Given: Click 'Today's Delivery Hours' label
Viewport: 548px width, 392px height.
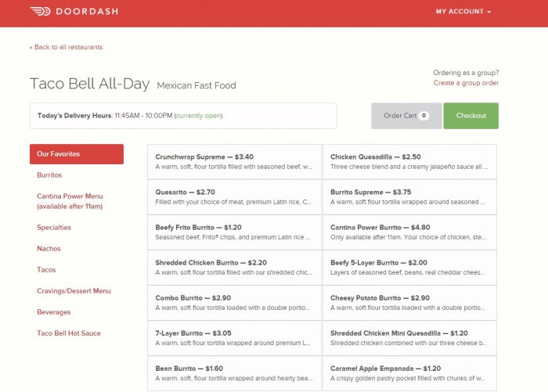Looking at the screenshot, I should pyautogui.click(x=74, y=116).
